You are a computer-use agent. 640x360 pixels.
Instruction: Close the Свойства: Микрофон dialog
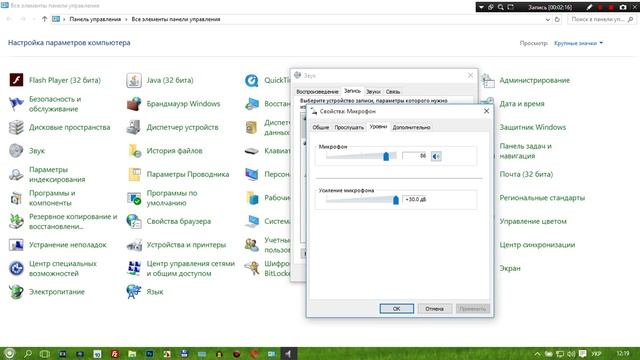pos(487,111)
